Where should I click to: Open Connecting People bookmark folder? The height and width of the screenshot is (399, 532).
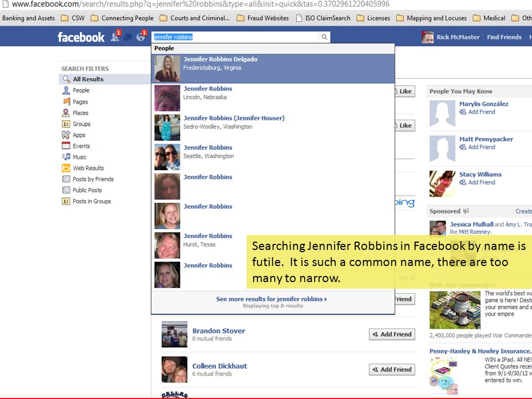point(122,18)
